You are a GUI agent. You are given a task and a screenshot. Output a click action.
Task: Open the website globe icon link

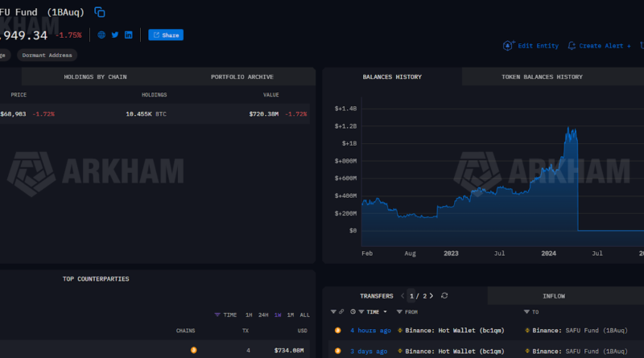pyautogui.click(x=101, y=35)
